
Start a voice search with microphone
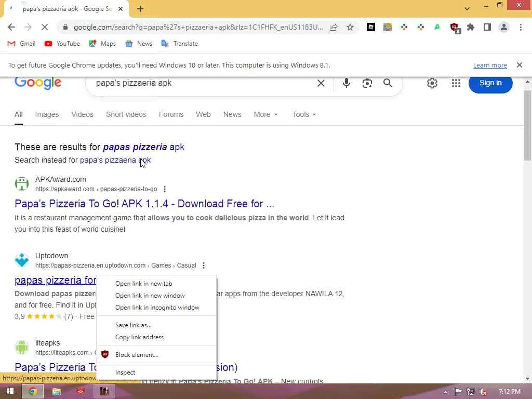(x=346, y=83)
